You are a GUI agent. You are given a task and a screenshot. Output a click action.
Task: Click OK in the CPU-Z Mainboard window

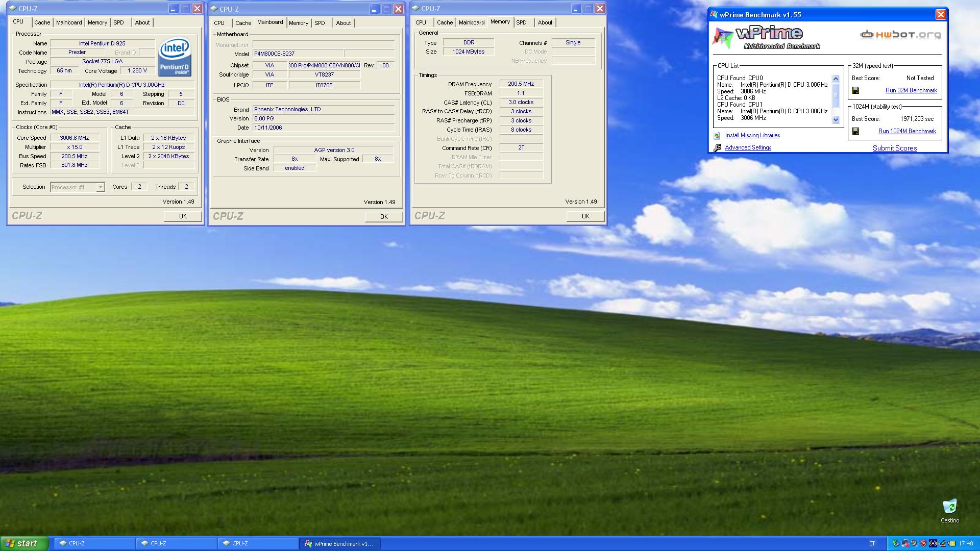384,217
